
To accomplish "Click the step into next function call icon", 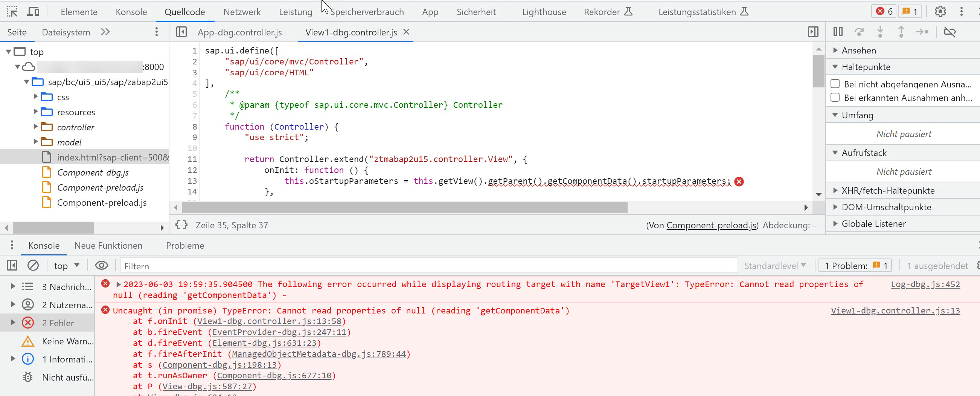I will coord(880,32).
